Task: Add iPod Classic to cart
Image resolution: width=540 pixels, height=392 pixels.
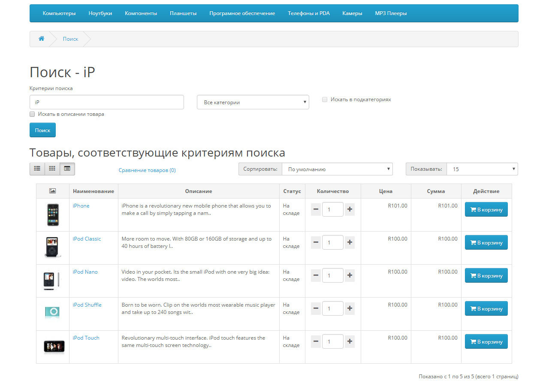Action: pyautogui.click(x=486, y=242)
